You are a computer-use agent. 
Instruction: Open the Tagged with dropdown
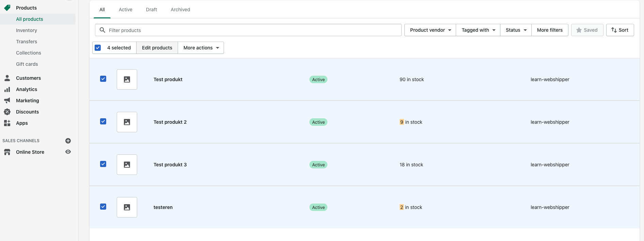point(478,30)
